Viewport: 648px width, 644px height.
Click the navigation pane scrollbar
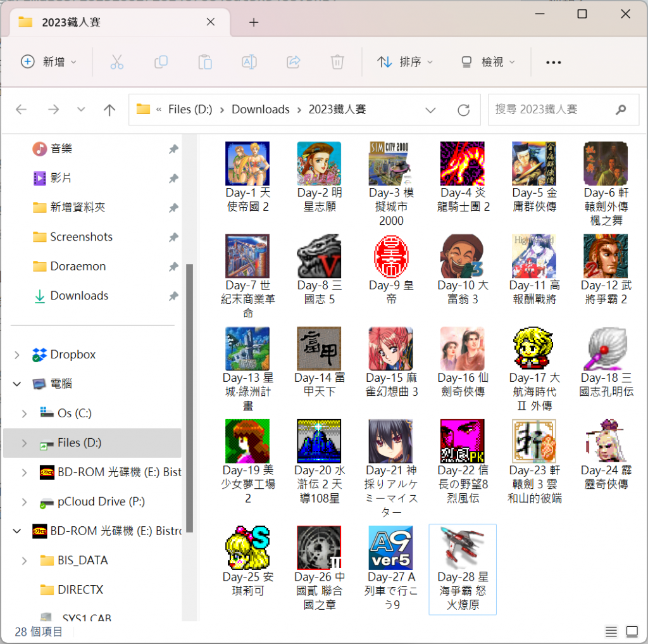click(x=190, y=398)
